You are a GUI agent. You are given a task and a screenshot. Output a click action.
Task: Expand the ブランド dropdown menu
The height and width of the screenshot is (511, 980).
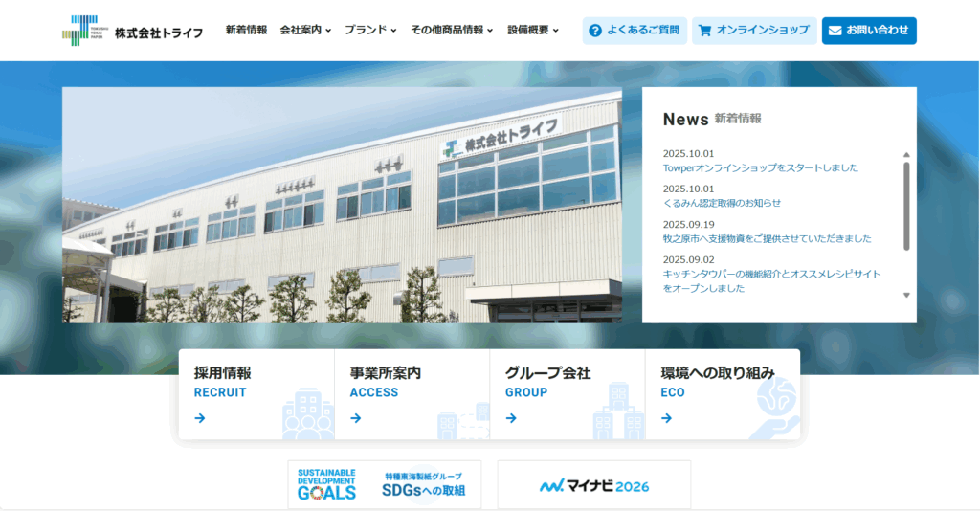tap(370, 30)
